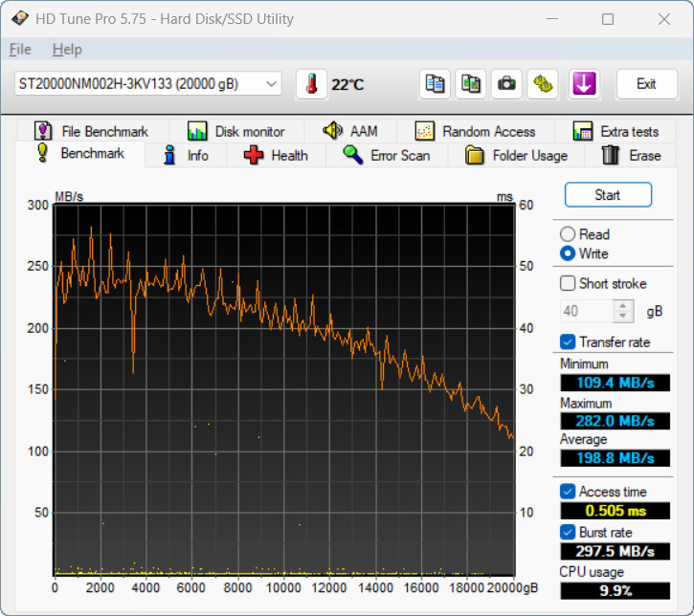Click the burst rate value 297.5 MB/s
The height and width of the screenshot is (616, 694).
click(x=616, y=552)
